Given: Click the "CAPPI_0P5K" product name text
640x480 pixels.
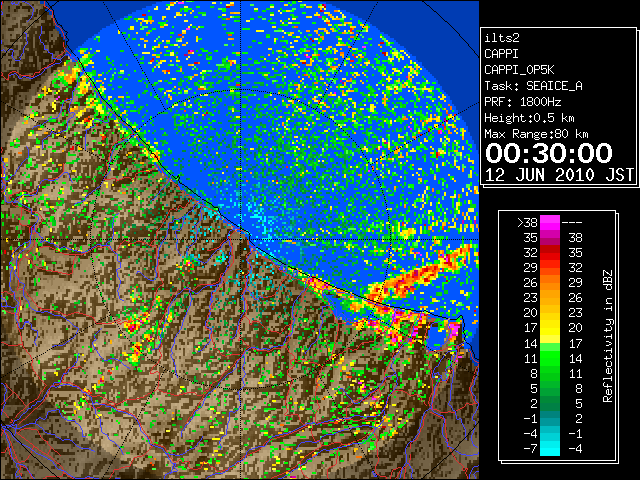Looking at the screenshot, I should (x=519, y=70).
